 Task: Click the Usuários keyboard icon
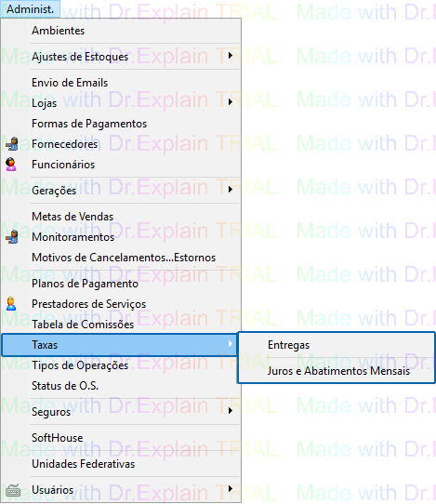[x=13, y=490]
